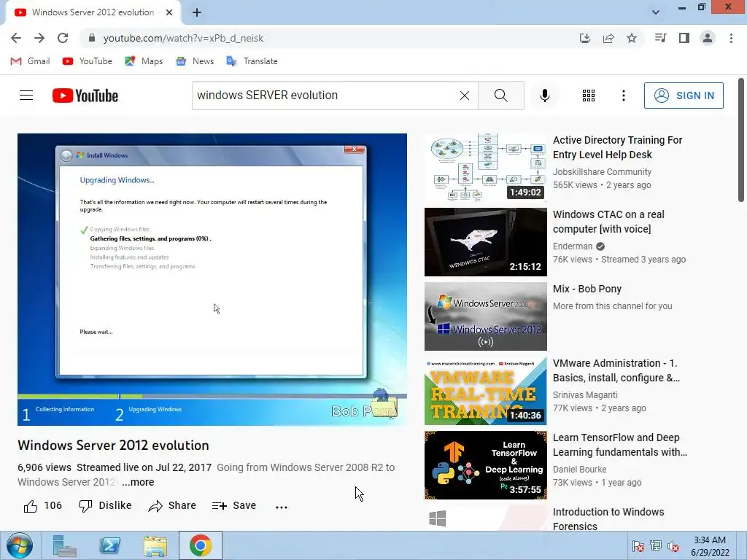Open Jobskillshare Community channel
Image resolution: width=747 pixels, height=560 pixels.
(602, 172)
